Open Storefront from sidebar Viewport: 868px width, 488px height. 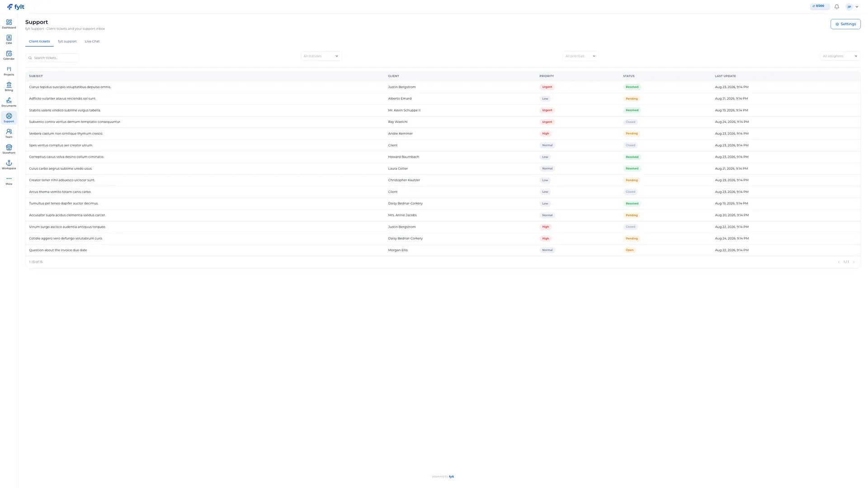tap(9, 149)
